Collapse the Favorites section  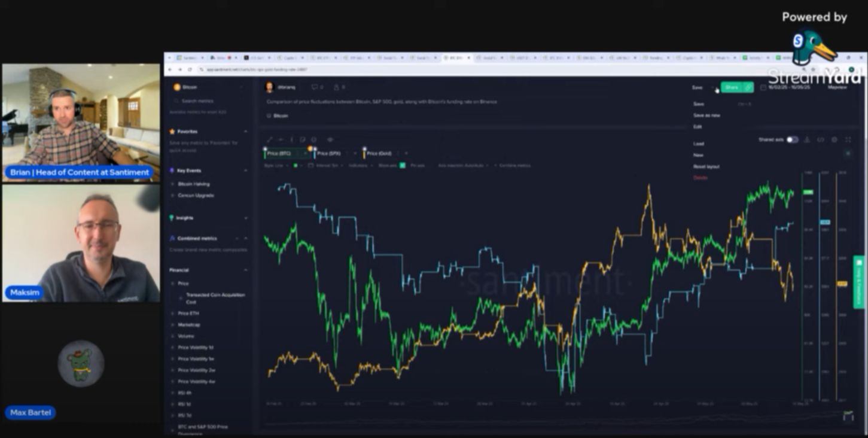point(245,131)
